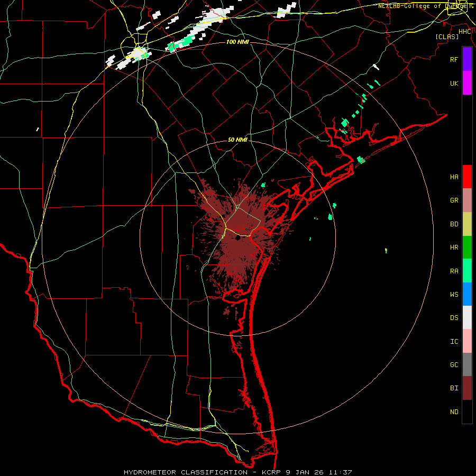The height and width of the screenshot is (476, 476).
Task: Click the RF purple legend swatch
Action: tap(467, 59)
